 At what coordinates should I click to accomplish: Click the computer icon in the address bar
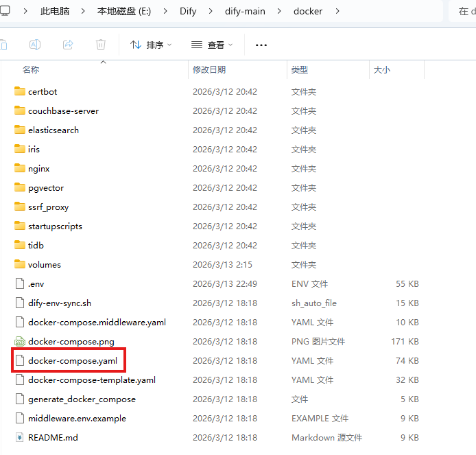(x=5, y=11)
